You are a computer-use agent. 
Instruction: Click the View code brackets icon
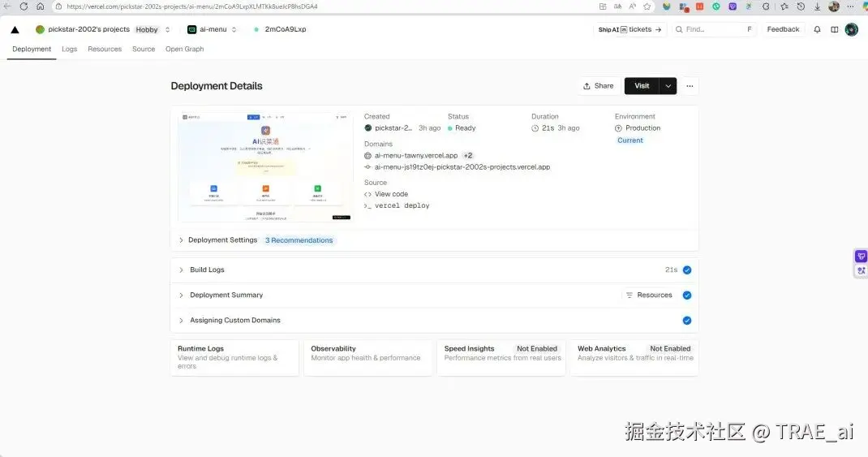click(x=367, y=195)
